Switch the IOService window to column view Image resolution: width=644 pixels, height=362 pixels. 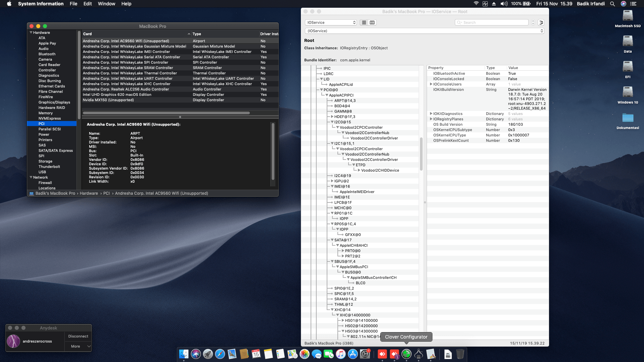[x=372, y=22]
